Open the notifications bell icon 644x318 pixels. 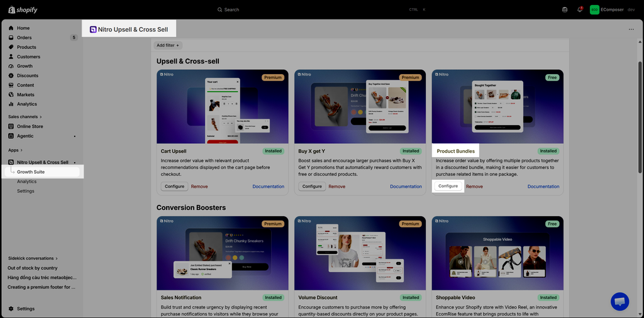[579, 9]
